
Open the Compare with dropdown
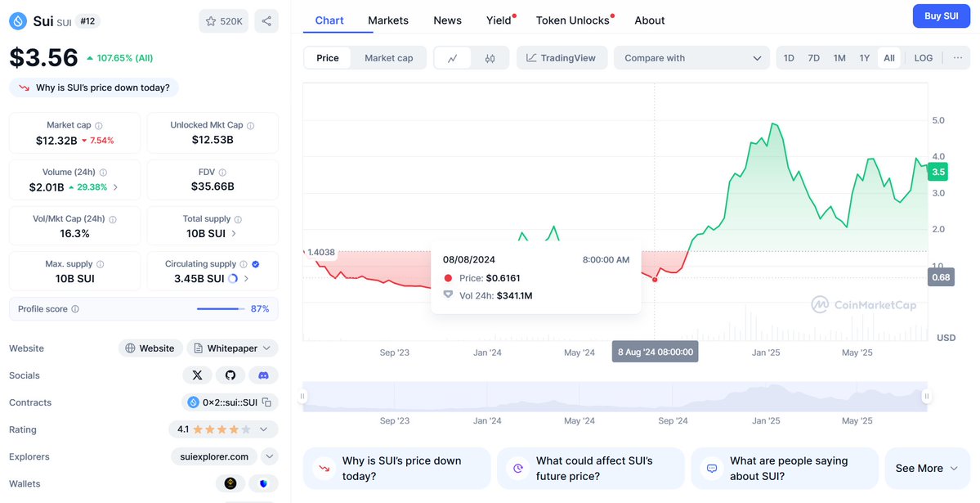691,58
